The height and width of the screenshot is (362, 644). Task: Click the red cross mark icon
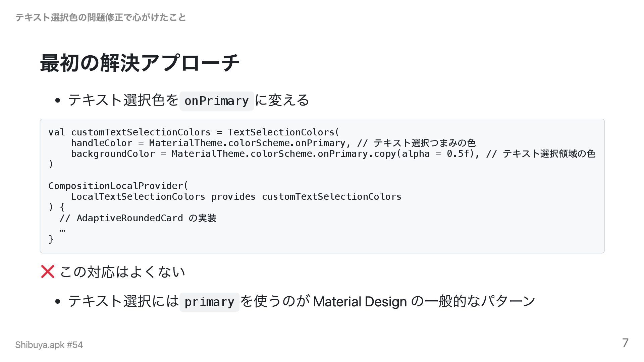(x=48, y=271)
